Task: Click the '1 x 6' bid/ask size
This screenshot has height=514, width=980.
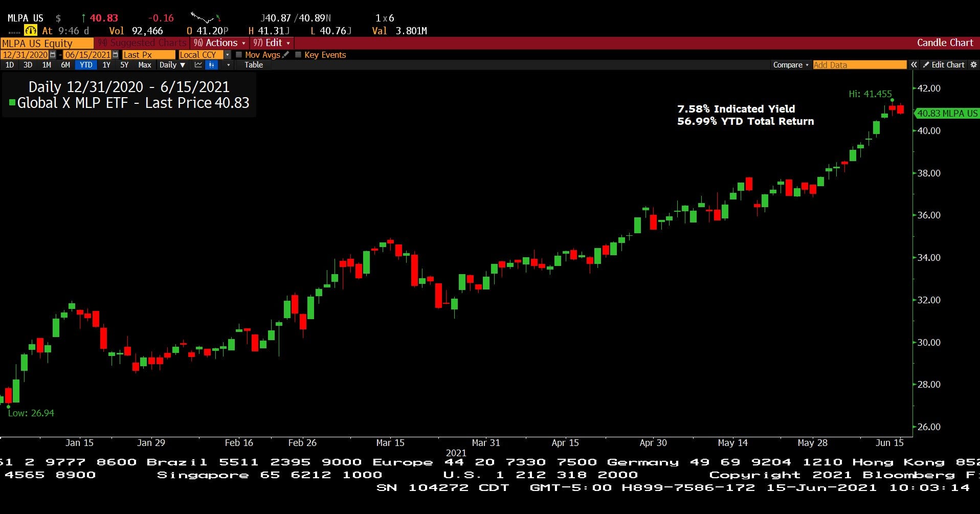Action: 385,18
